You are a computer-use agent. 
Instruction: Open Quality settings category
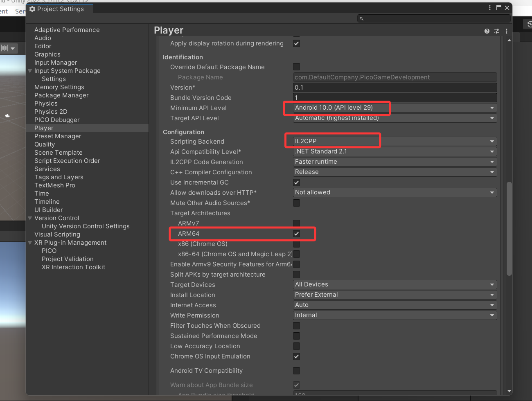(x=45, y=144)
